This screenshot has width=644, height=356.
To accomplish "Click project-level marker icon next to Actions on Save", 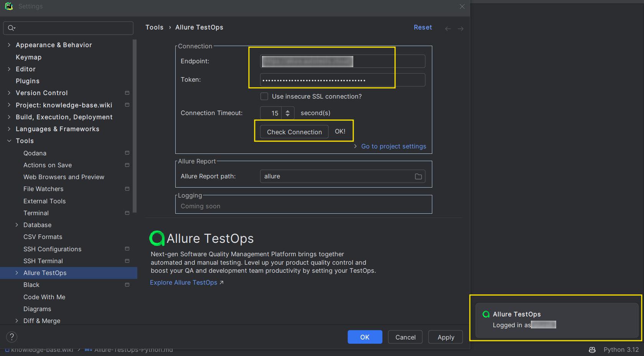I will click(x=127, y=165).
